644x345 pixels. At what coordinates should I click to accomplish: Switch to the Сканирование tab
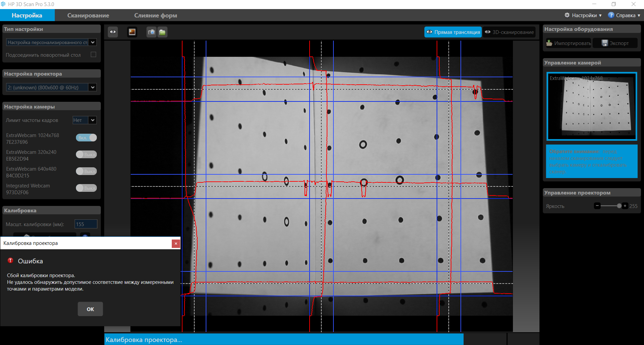(x=88, y=15)
